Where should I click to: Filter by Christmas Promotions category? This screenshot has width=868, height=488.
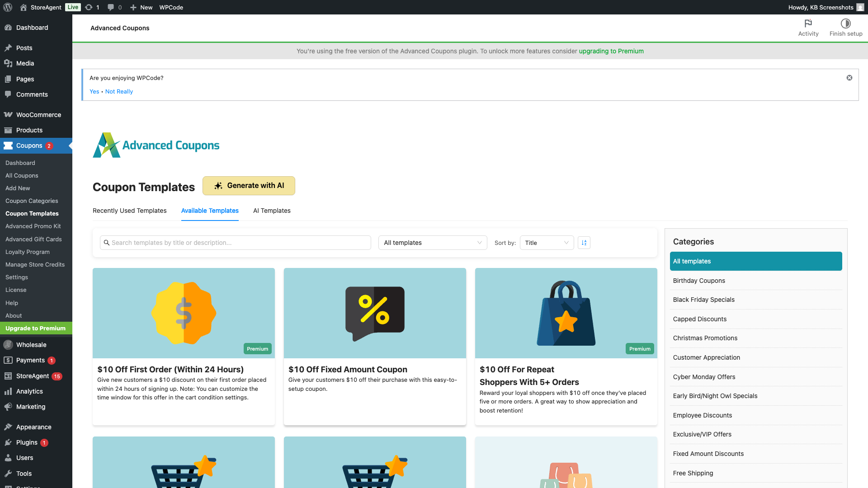point(756,338)
